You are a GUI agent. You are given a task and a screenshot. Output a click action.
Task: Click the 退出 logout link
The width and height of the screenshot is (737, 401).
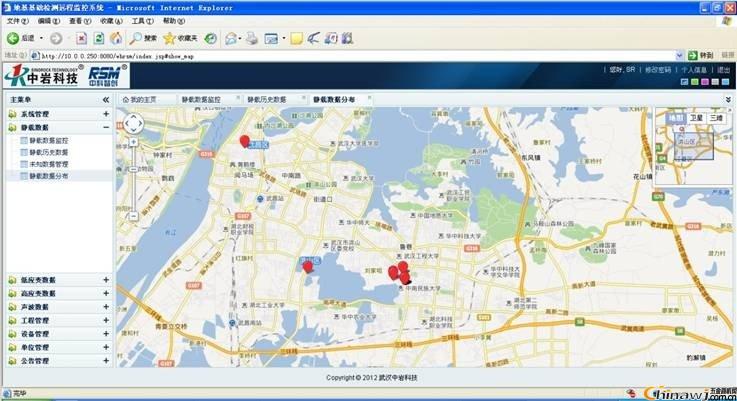(723, 70)
